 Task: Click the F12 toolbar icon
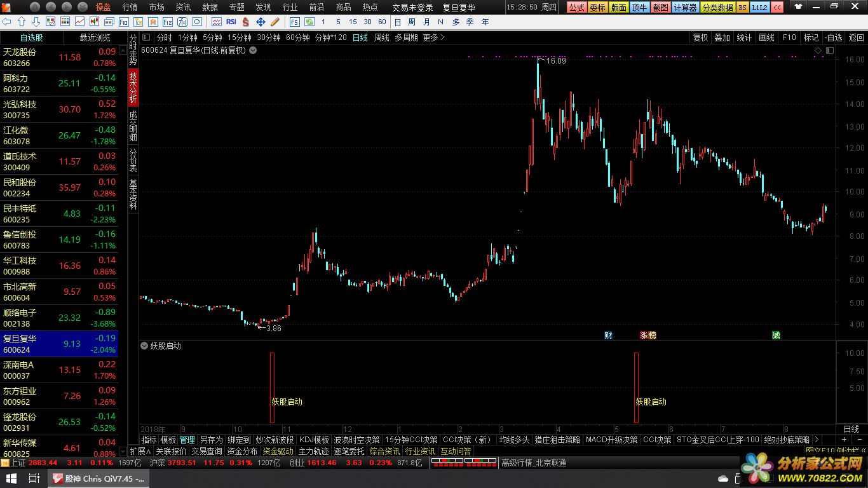pyautogui.click(x=167, y=22)
